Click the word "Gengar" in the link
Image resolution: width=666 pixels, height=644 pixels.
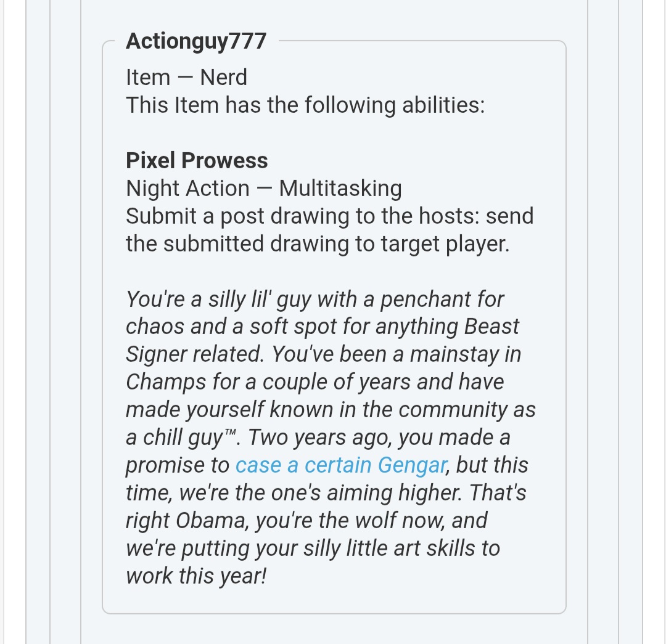[411, 465]
